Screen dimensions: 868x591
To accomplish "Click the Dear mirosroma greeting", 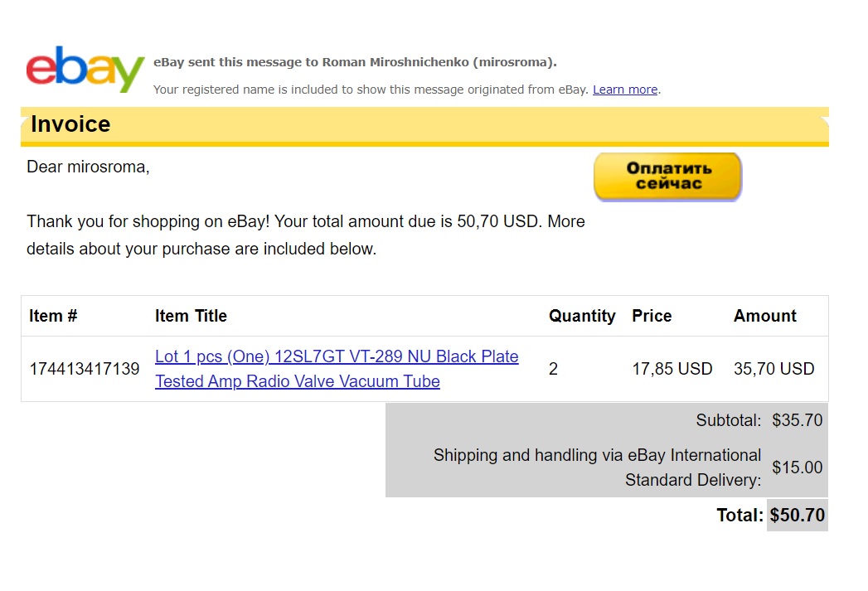I will tap(88, 167).
